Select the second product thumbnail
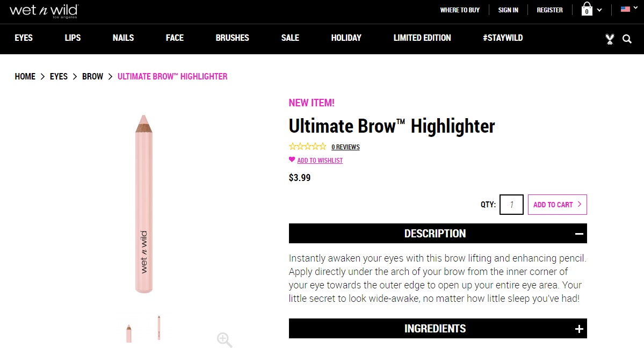Image resolution: width=644 pixels, height=348 pixels. point(159,328)
